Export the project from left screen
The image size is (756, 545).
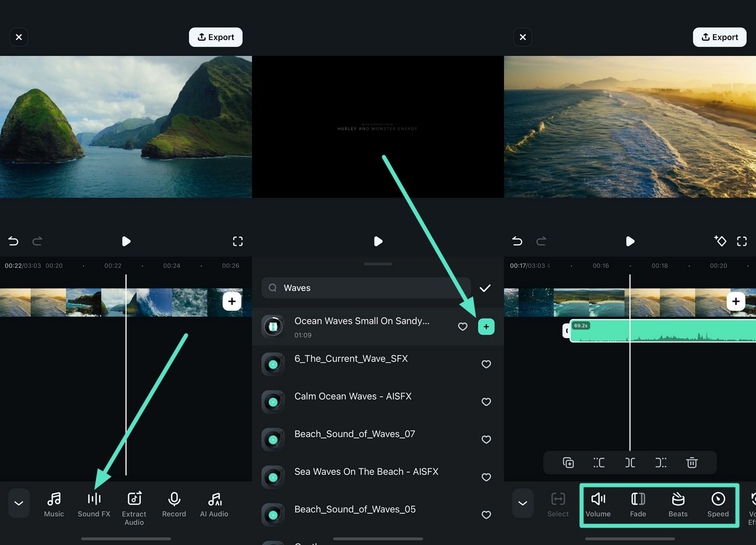216,37
